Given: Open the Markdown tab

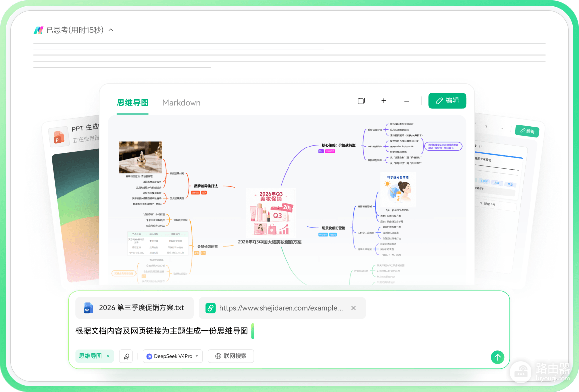Looking at the screenshot, I should (181, 103).
